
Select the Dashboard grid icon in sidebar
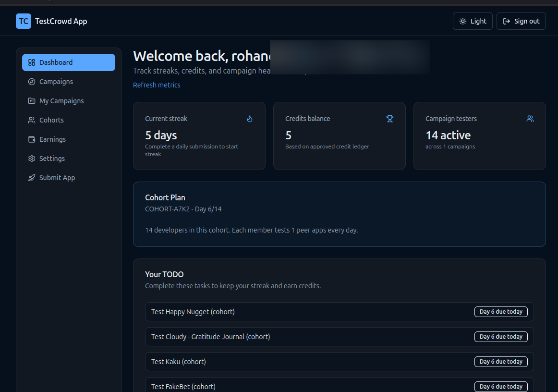(31, 62)
